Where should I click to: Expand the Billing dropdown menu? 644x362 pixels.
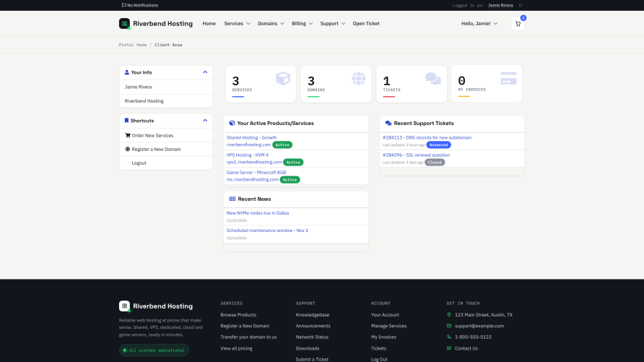tap(302, 24)
